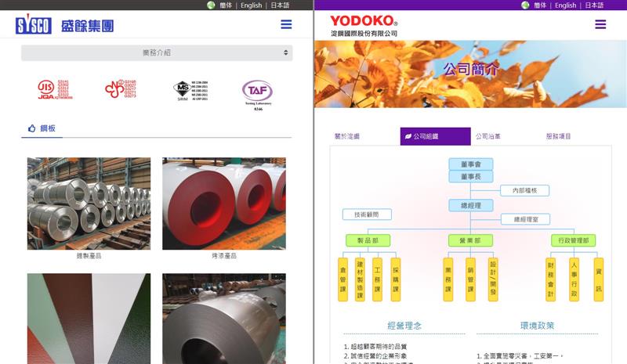Select the 鋼板 tab

(x=42, y=128)
